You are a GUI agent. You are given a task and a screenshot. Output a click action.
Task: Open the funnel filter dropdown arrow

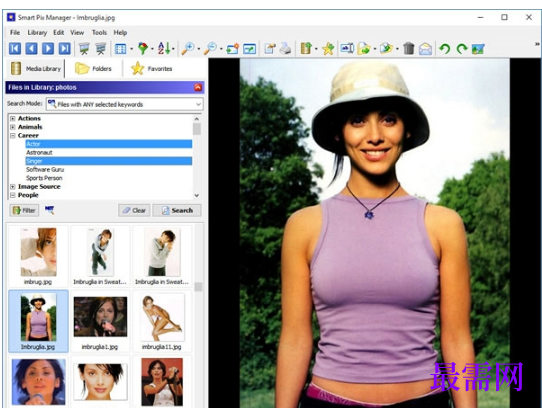point(152,49)
